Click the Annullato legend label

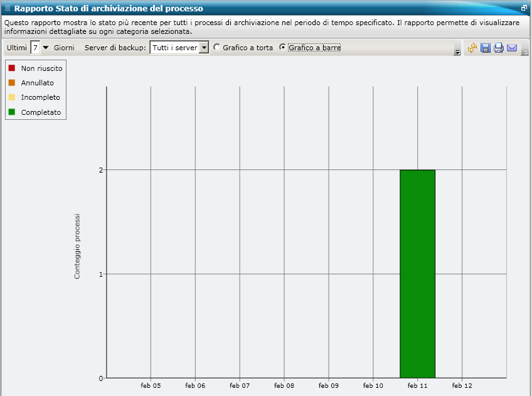point(37,83)
